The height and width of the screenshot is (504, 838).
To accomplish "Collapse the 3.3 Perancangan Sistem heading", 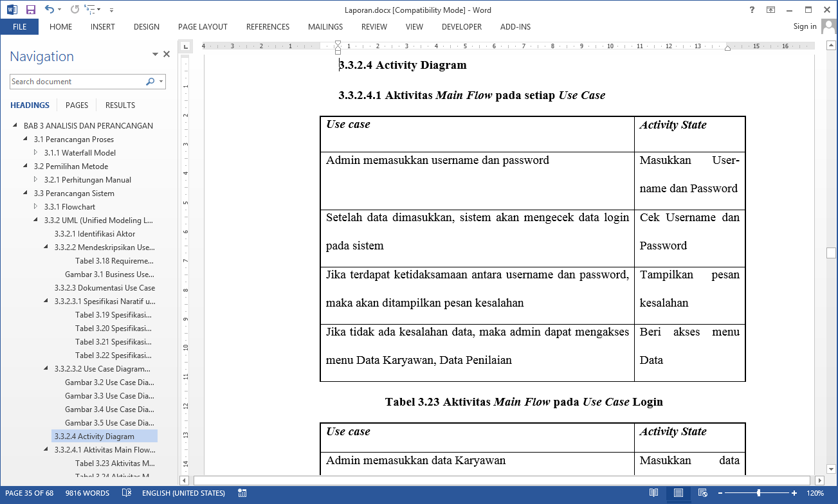I will coord(26,194).
